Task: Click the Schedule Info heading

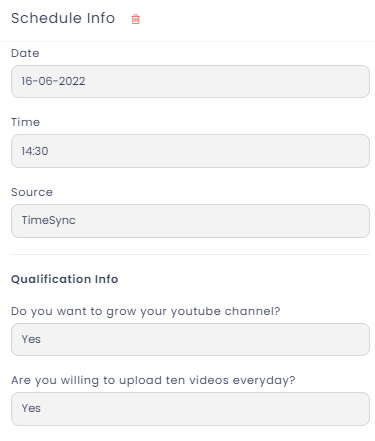Action: pyautogui.click(x=63, y=18)
